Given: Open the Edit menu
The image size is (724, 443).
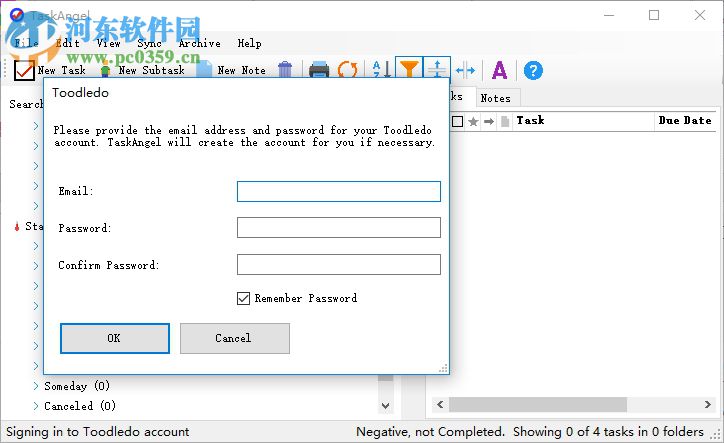Looking at the screenshot, I should point(67,43).
